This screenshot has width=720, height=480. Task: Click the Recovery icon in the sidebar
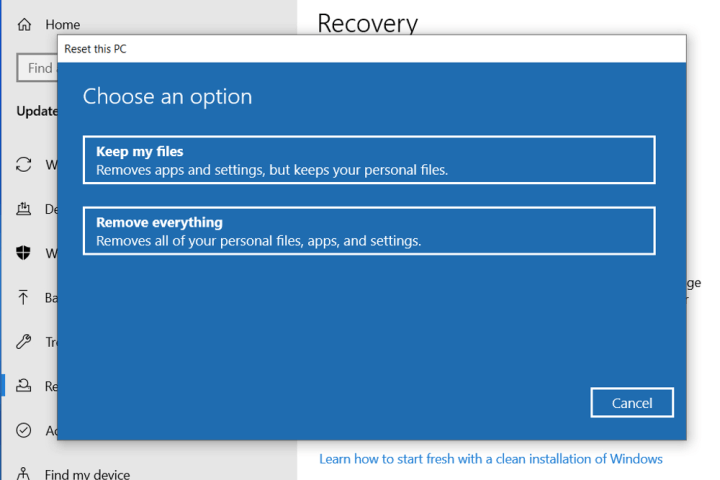pyautogui.click(x=24, y=385)
